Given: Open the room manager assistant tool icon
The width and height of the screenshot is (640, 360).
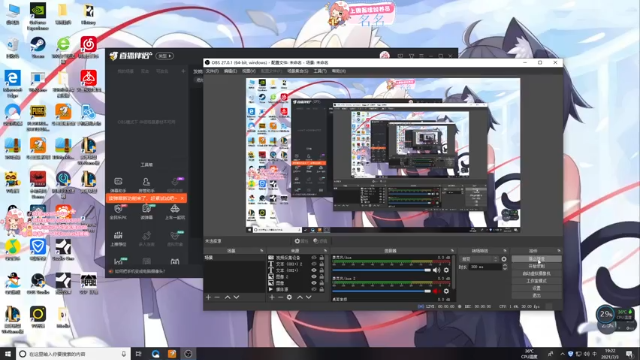Looking at the screenshot, I should coord(146,182).
